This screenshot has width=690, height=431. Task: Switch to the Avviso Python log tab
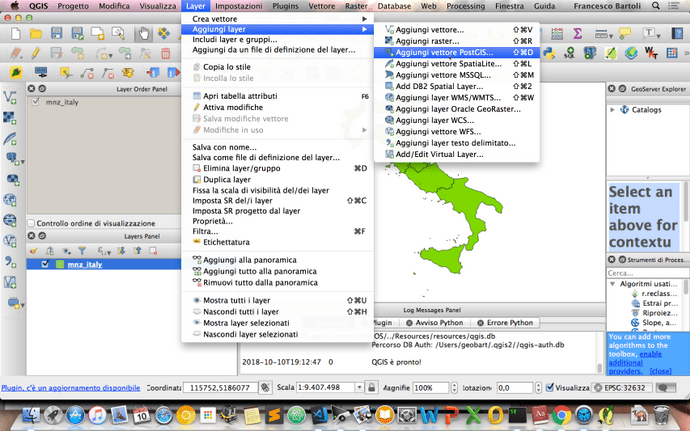click(434, 323)
